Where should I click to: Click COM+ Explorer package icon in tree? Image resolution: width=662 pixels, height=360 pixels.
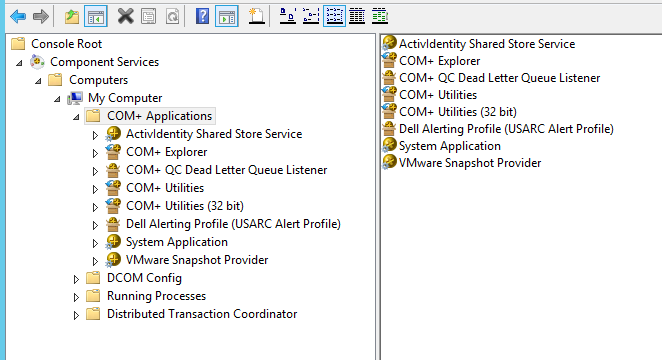pyautogui.click(x=113, y=152)
